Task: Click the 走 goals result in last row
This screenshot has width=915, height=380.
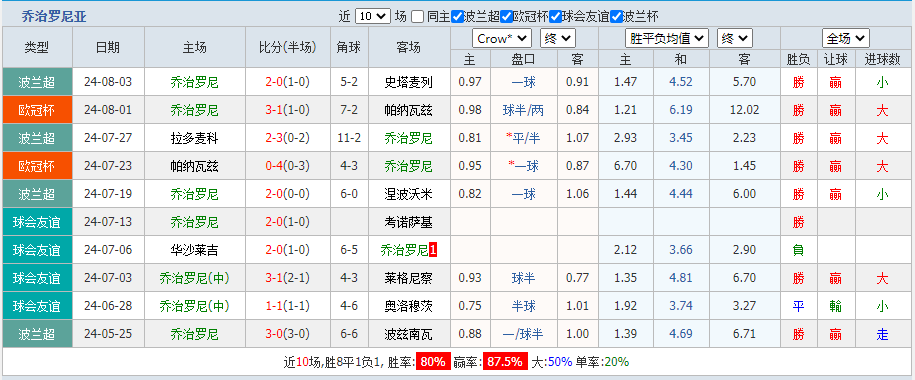Action: [x=882, y=334]
